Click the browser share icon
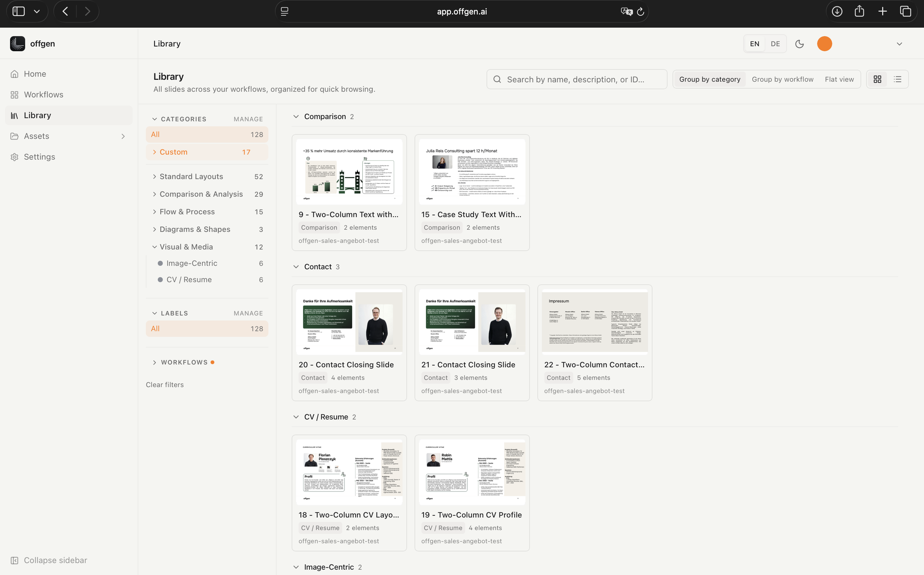 (859, 11)
